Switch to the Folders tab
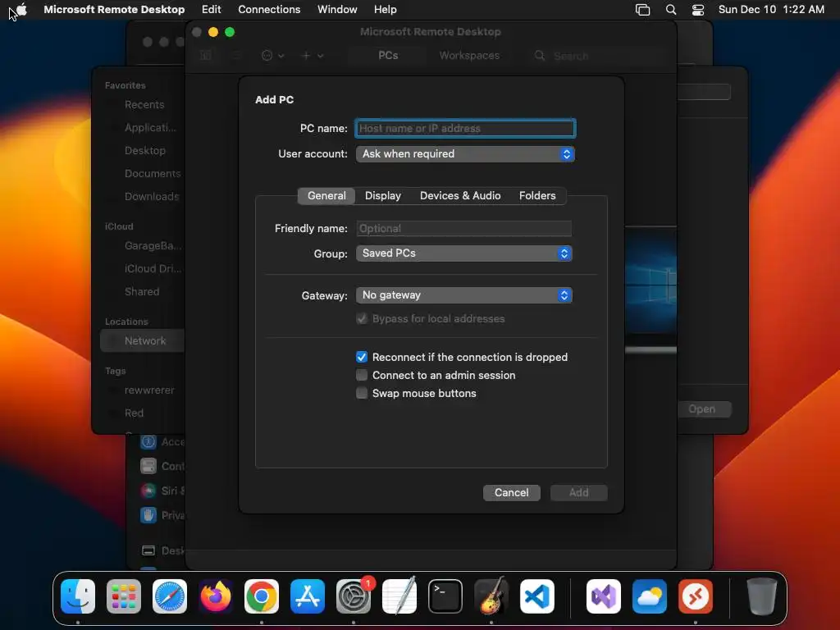The height and width of the screenshot is (630, 840). [x=537, y=195]
